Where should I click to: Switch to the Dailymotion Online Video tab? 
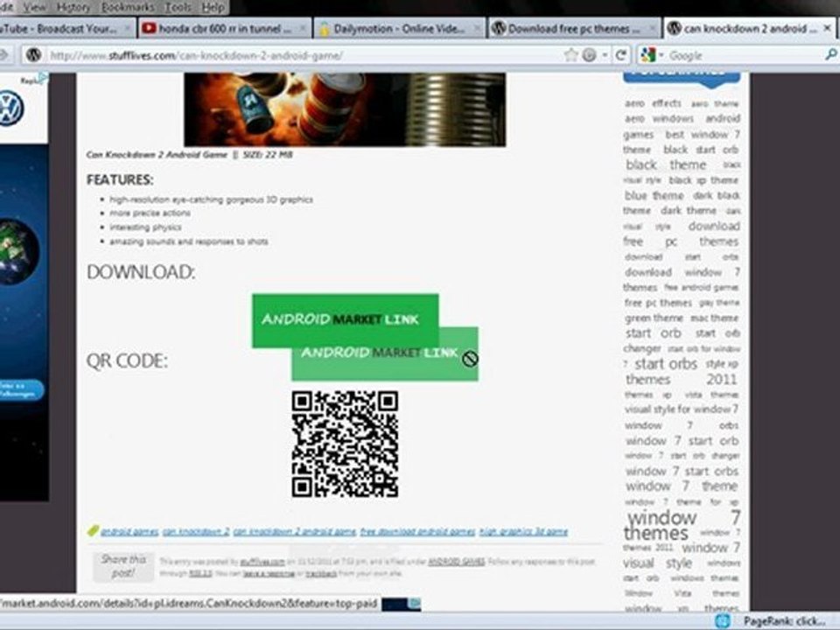tap(399, 28)
